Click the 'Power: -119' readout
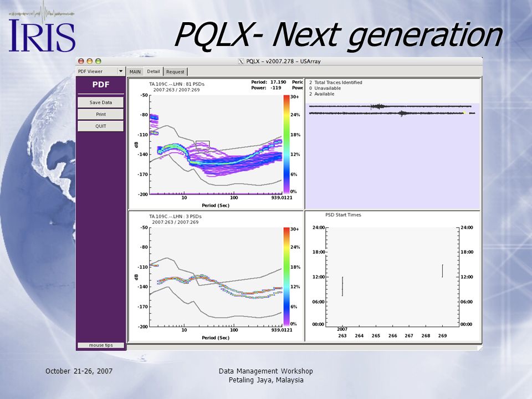The image size is (532, 399). pyautogui.click(x=267, y=88)
